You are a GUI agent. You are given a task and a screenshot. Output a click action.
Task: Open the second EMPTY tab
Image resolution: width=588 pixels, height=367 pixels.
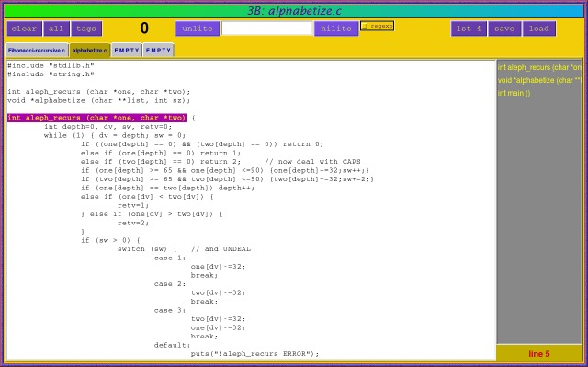click(x=158, y=51)
